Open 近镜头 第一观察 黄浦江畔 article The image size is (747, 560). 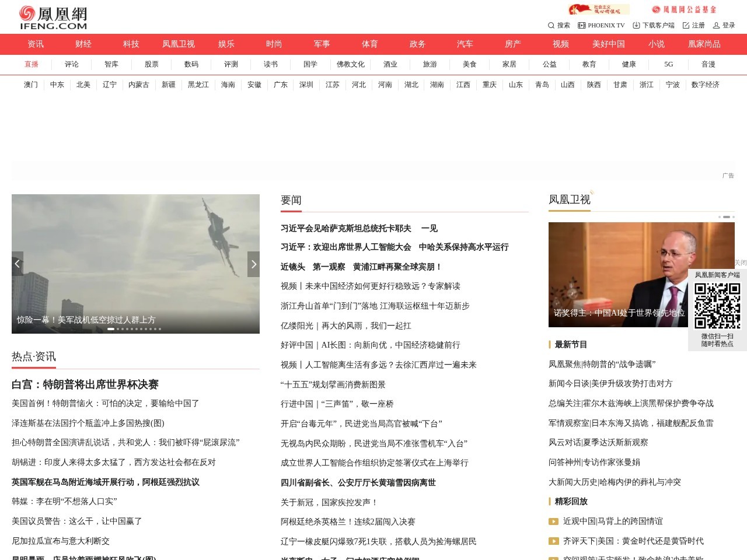361,267
